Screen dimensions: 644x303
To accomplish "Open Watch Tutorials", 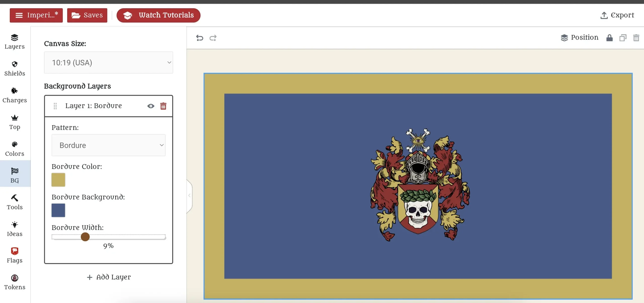I will pos(158,15).
